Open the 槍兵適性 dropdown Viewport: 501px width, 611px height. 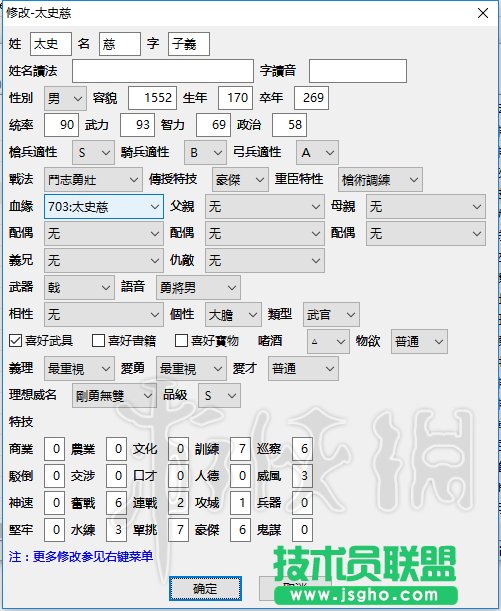93,152
